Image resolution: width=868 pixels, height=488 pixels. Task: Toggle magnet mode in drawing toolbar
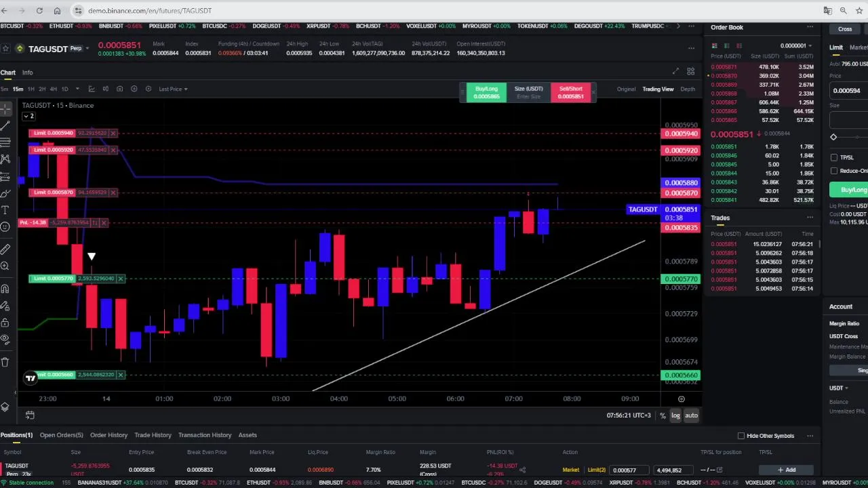pos(5,289)
